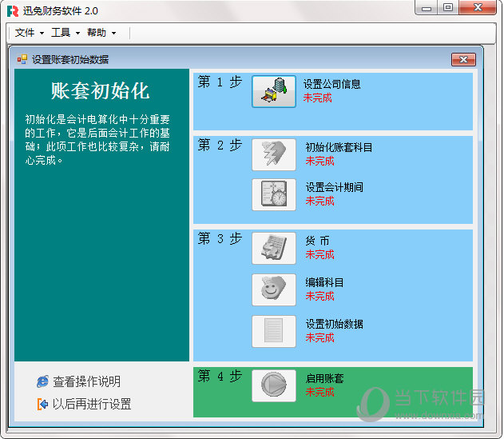The width and height of the screenshot is (504, 439).
Task: Close the 设置账套初始数据 dialog
Action: coord(463,59)
